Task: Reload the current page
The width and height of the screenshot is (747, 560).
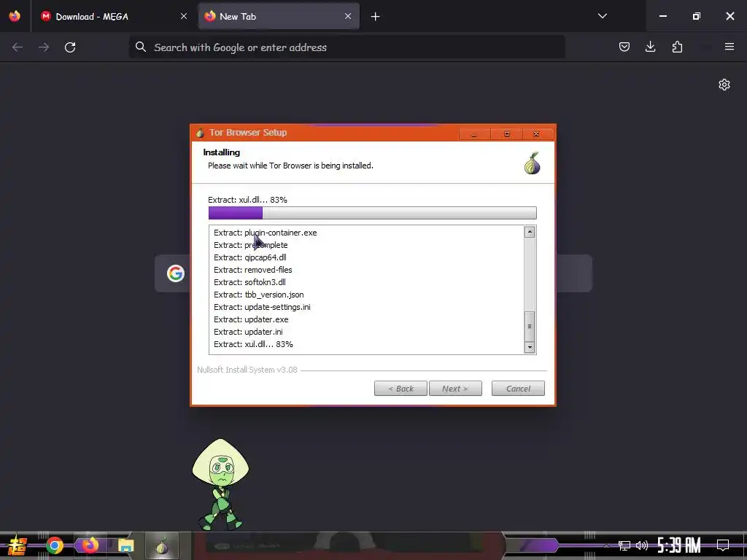Action: pyautogui.click(x=70, y=47)
